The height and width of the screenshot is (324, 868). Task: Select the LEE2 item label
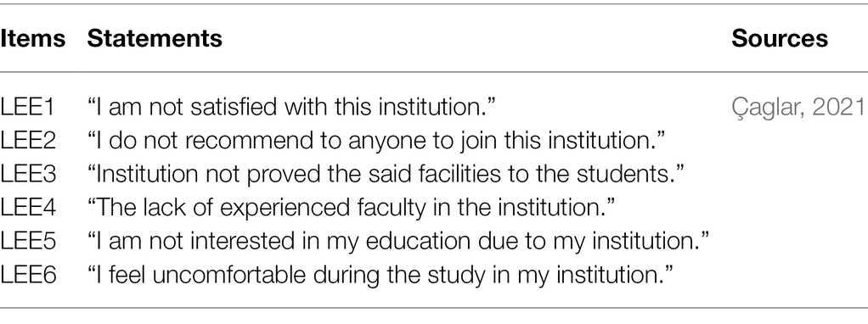pyautogui.click(x=28, y=141)
